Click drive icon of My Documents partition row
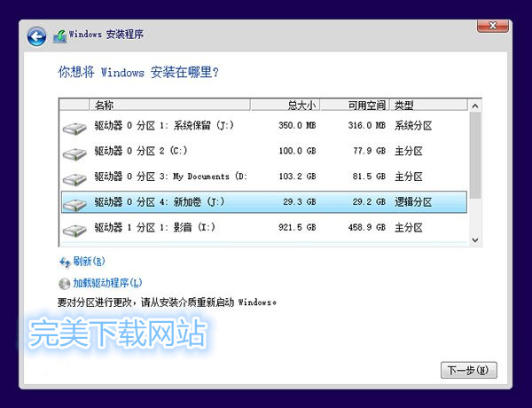Viewport: 532px width, 408px height. pyautogui.click(x=74, y=179)
